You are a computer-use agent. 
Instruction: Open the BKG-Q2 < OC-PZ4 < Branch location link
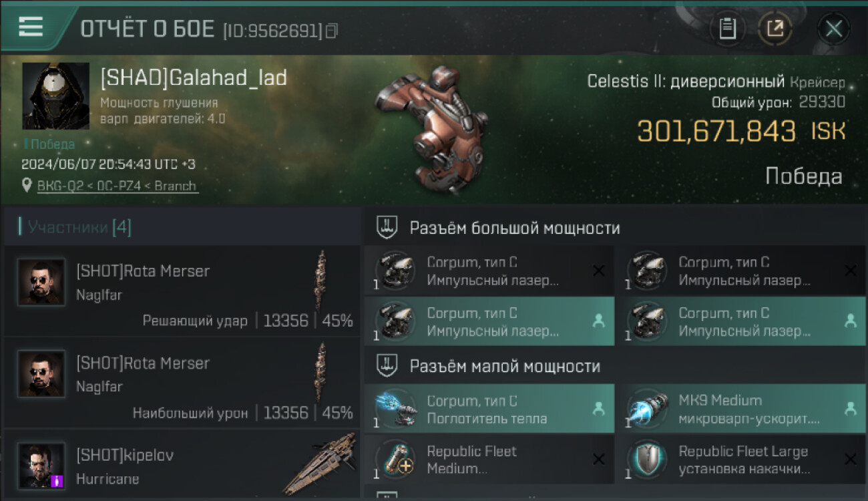point(117,186)
